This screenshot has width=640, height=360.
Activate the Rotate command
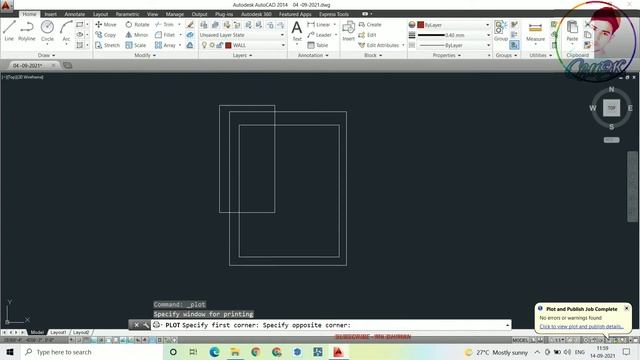tap(137, 24)
